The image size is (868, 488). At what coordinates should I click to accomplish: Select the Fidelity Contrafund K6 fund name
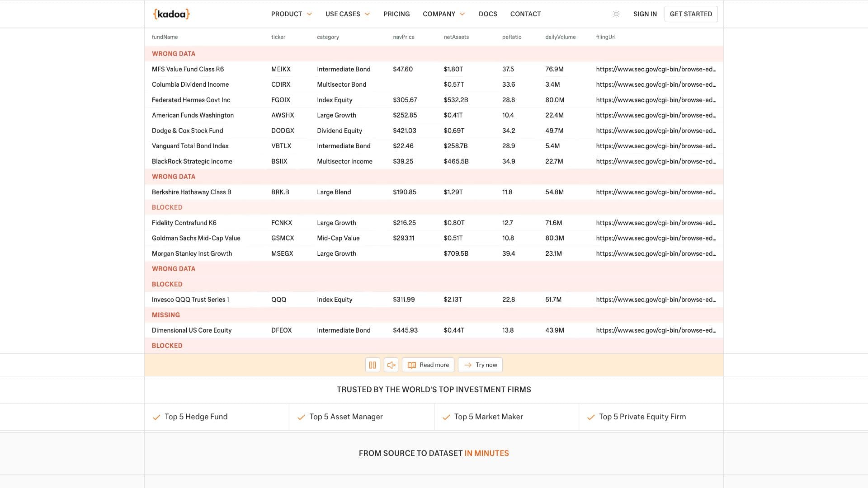tap(184, 223)
